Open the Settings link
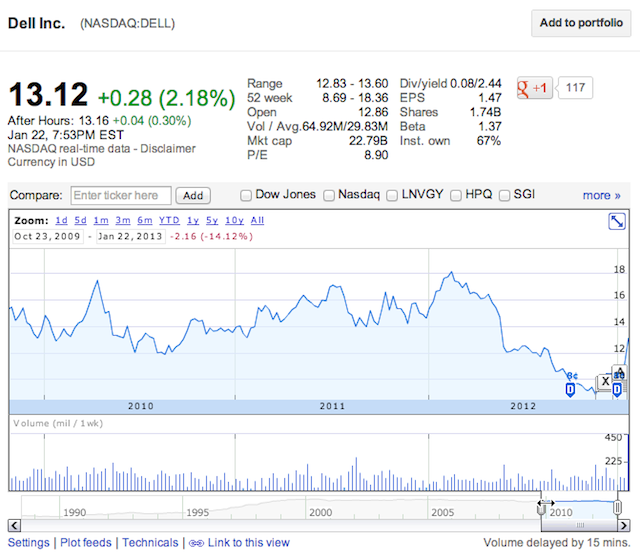 coord(29,543)
